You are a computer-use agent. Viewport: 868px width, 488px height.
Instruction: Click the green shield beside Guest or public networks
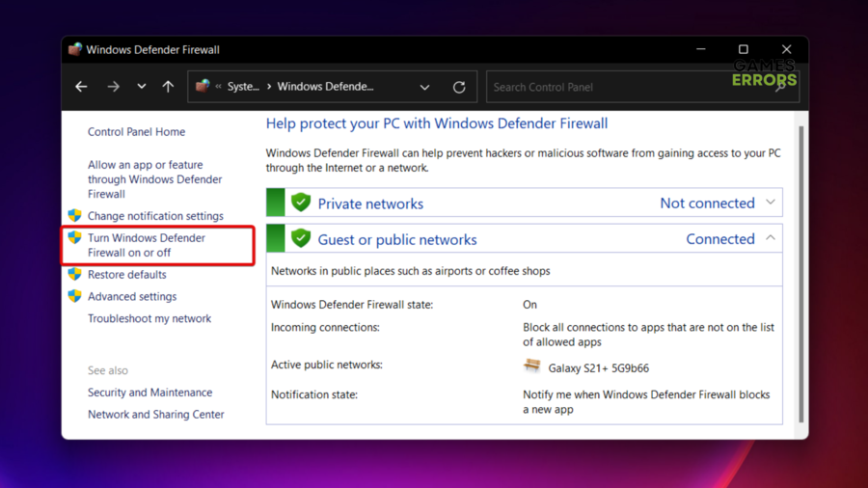(x=301, y=239)
